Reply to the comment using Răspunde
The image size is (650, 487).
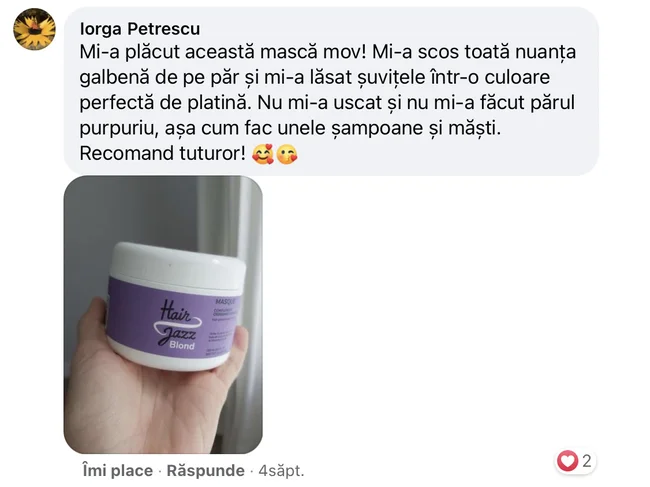205,470
